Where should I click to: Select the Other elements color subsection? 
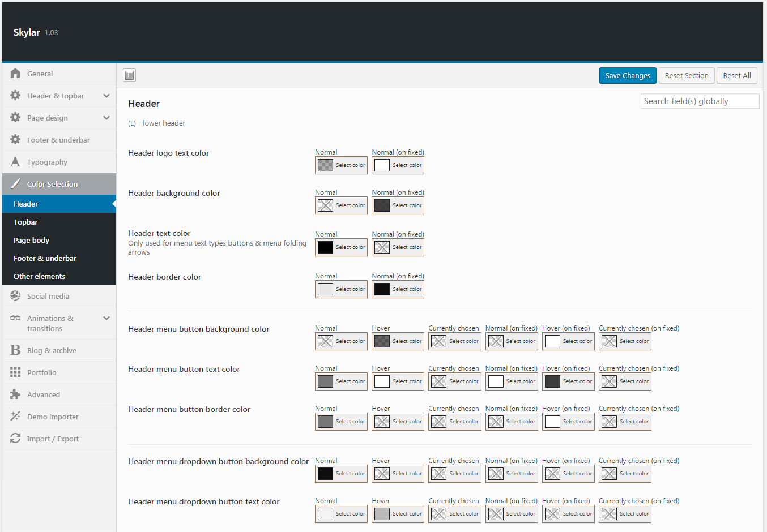[x=59, y=276]
